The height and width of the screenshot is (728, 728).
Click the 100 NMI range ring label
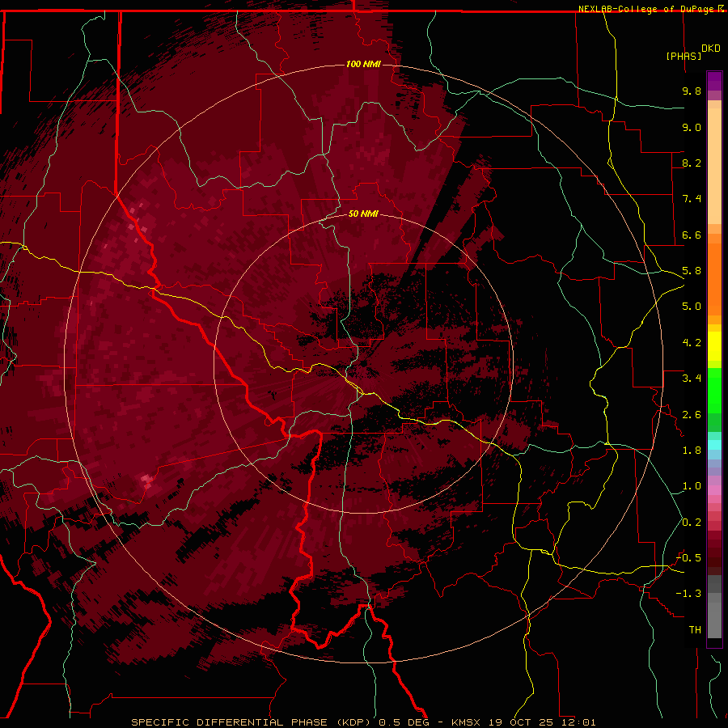363,64
